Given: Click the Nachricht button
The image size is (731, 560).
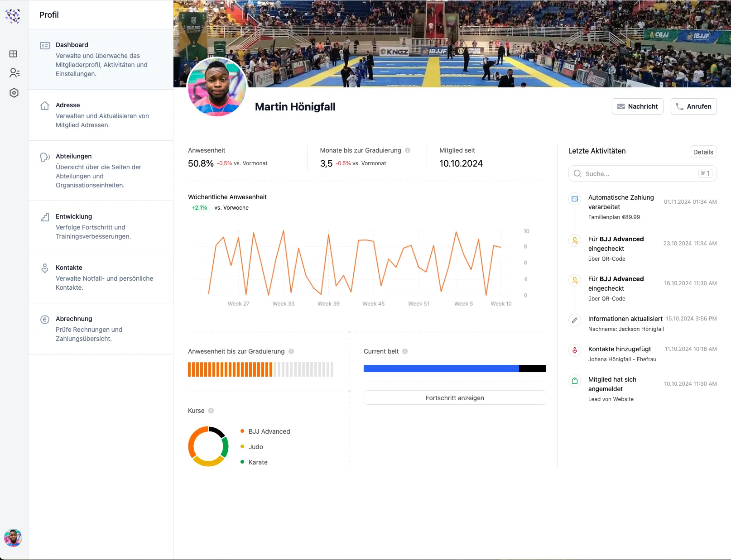Looking at the screenshot, I should coord(637,106).
